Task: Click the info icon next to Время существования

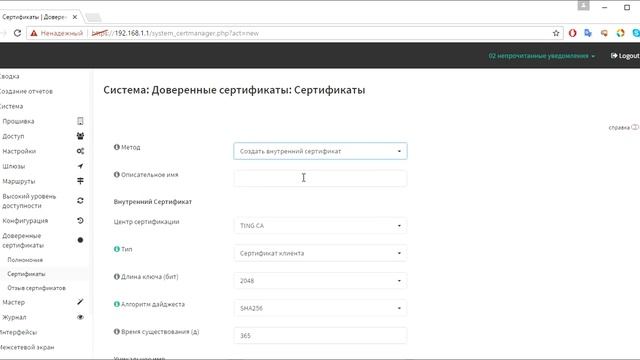Action: [117, 331]
